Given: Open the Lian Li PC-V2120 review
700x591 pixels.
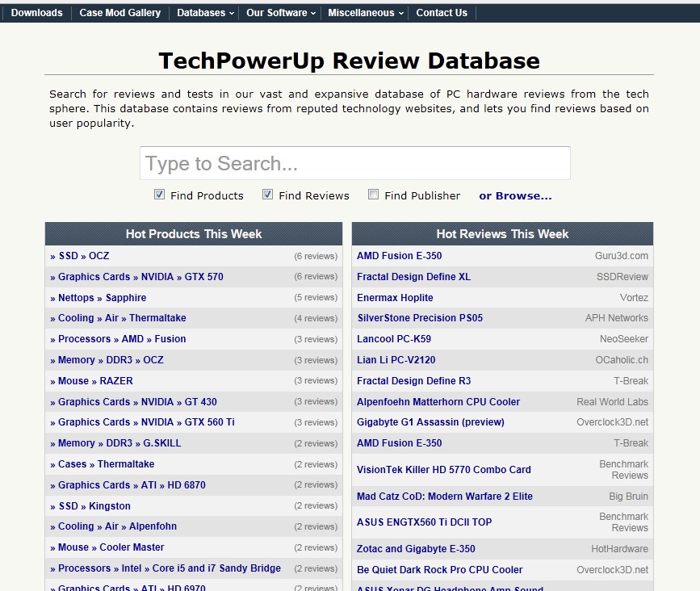Looking at the screenshot, I should click(396, 360).
